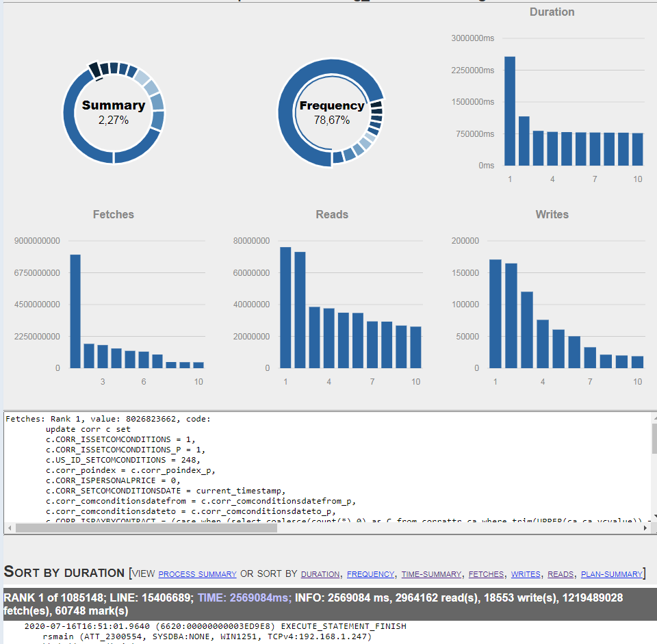Select the second bar in Reads chart
657x644 pixels.
coord(300,310)
